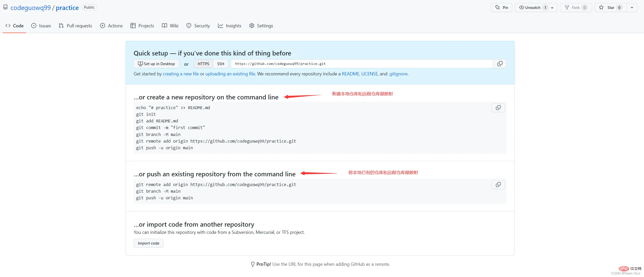Viewport: 644px width, 277px height.
Task: Switch clone URL to SSH
Action: click(x=221, y=64)
